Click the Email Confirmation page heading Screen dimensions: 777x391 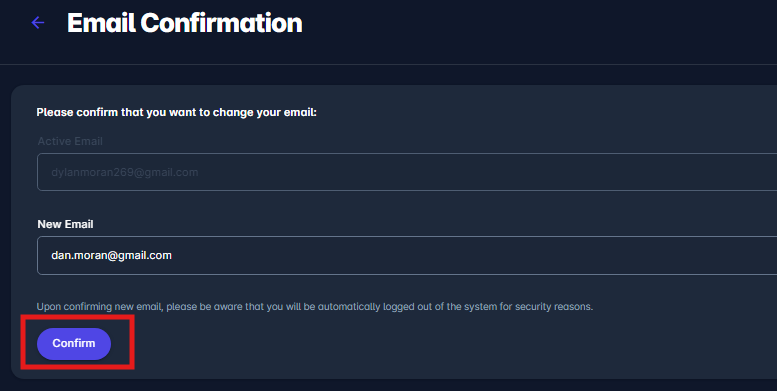[x=184, y=23]
